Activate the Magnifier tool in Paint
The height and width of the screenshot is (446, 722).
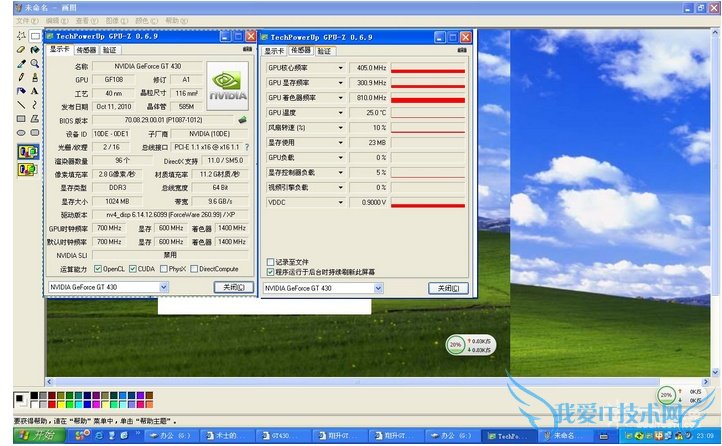[35, 64]
